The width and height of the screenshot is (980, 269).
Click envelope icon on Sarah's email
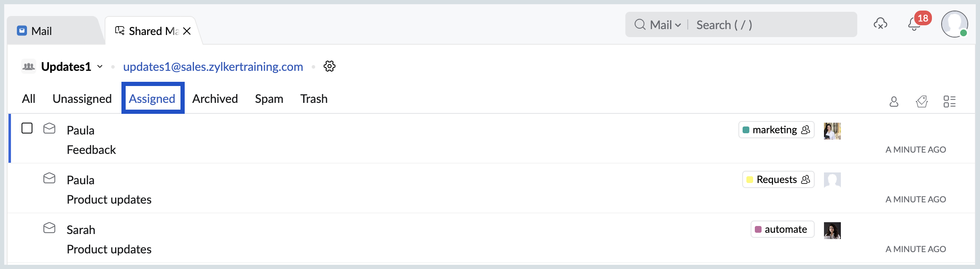tap(49, 228)
